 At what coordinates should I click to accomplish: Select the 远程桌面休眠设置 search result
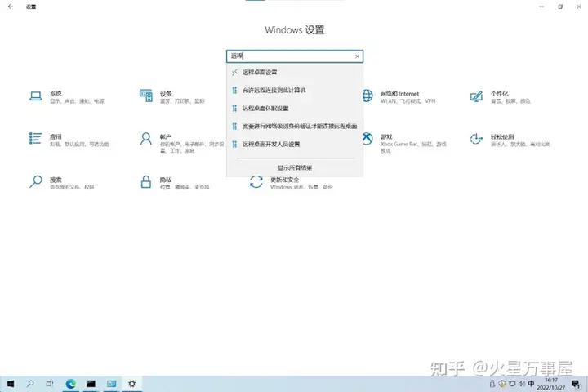pyautogui.click(x=295, y=109)
